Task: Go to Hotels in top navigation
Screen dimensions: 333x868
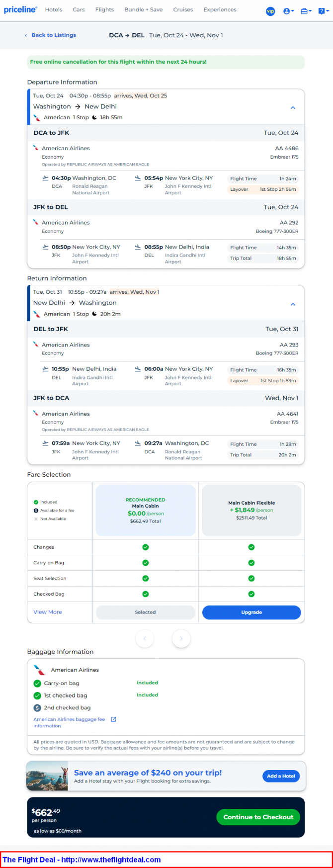Action: pyautogui.click(x=54, y=9)
